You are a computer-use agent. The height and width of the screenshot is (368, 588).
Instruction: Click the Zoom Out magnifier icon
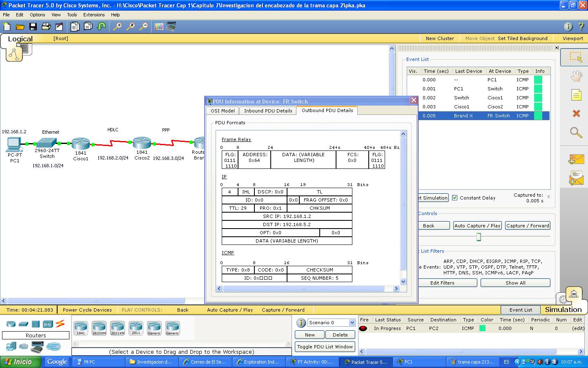(143, 27)
